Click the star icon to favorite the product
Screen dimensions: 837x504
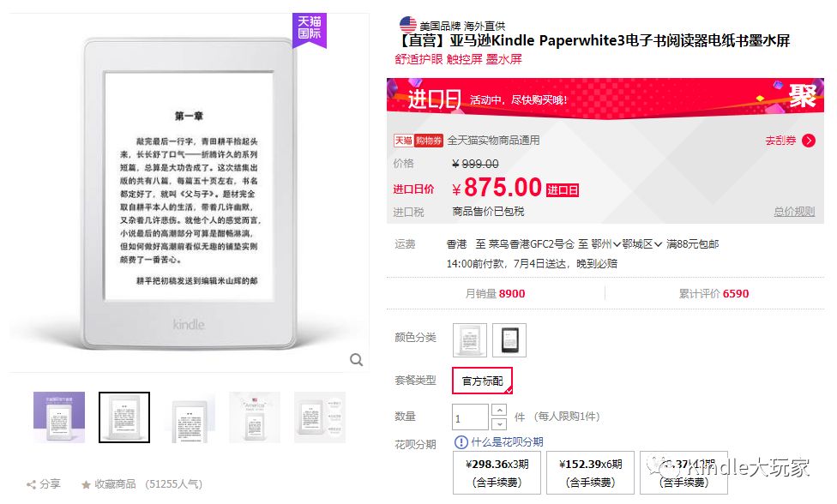86,484
